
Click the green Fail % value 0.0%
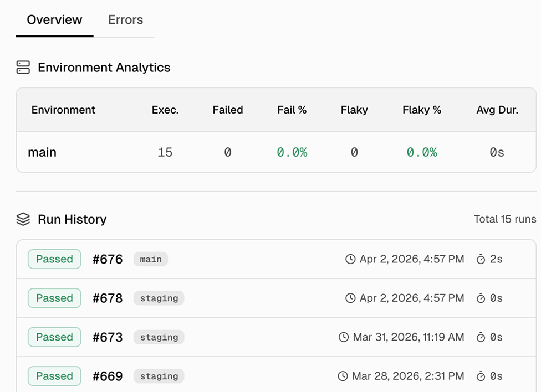coord(292,152)
